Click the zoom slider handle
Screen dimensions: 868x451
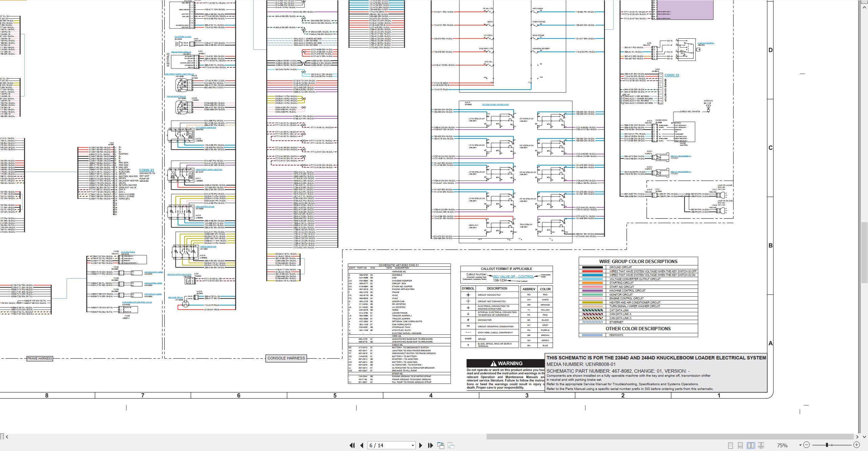coord(827,445)
